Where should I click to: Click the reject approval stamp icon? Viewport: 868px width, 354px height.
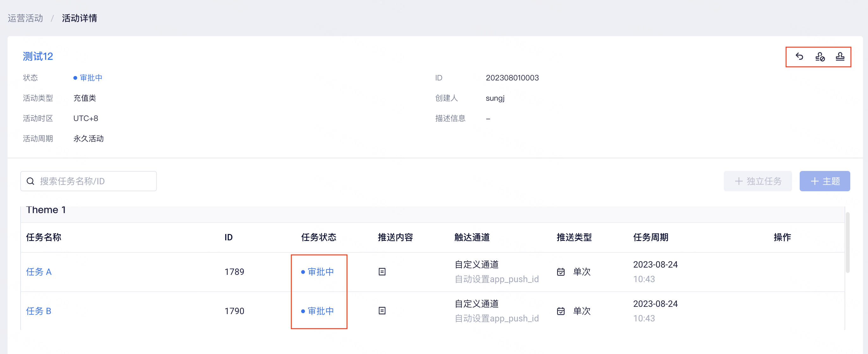(820, 57)
